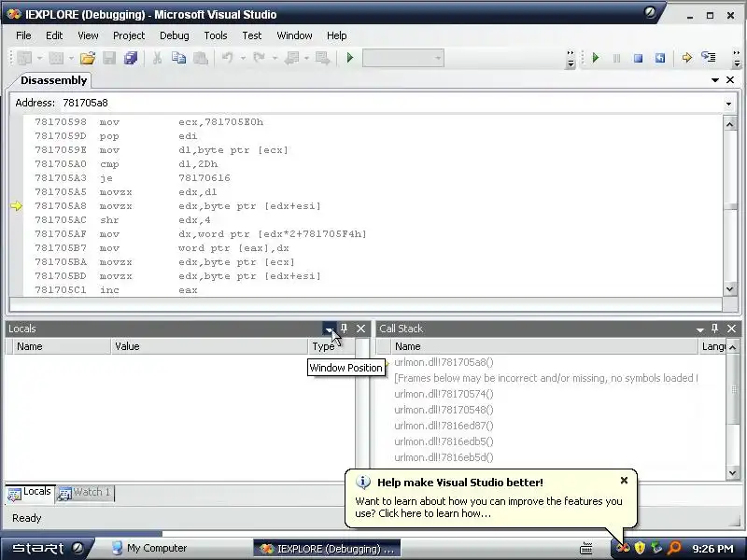This screenshot has height=560, width=747.
Task: Click Start Debugging green arrow in standard toolbar
Action: (350, 58)
